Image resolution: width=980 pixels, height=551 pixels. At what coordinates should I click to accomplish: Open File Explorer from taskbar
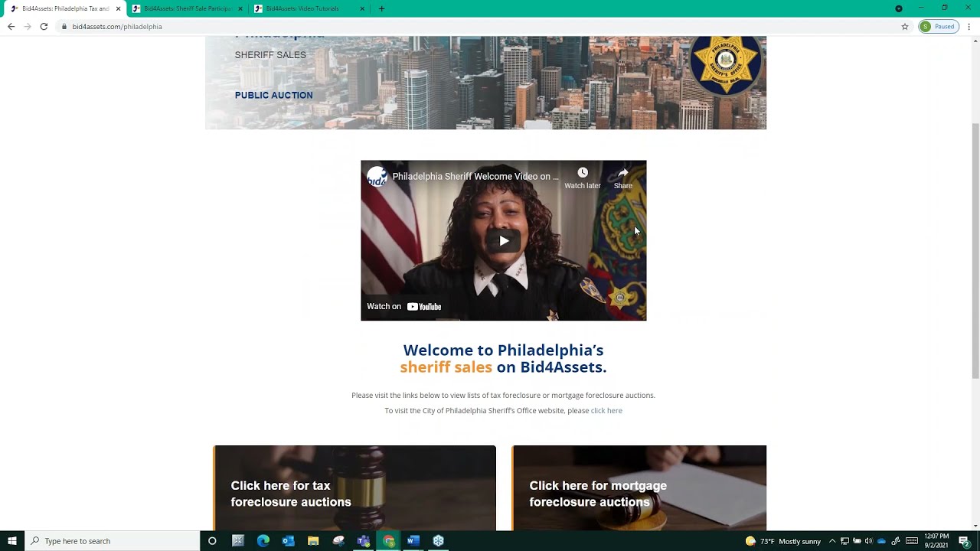pyautogui.click(x=313, y=541)
